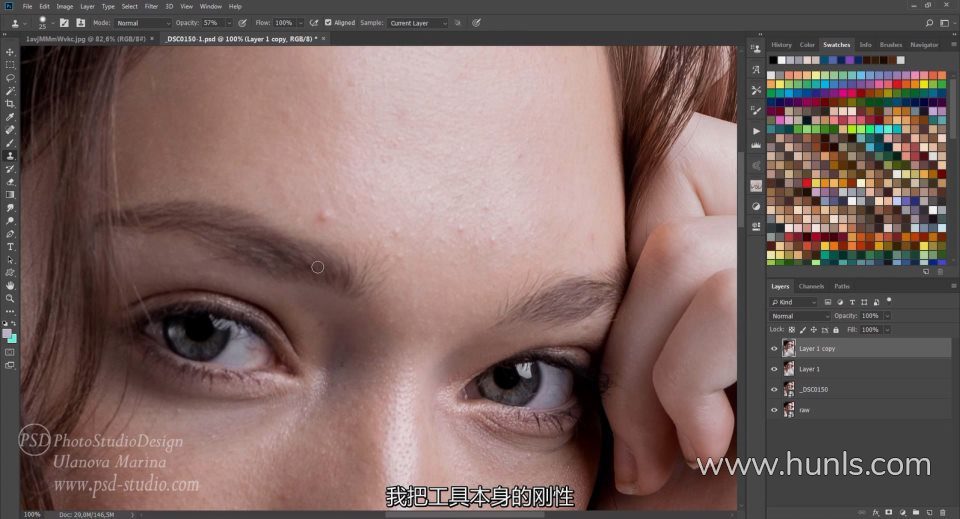Toggle lock image pixels
The width and height of the screenshot is (960, 519).
click(803, 330)
